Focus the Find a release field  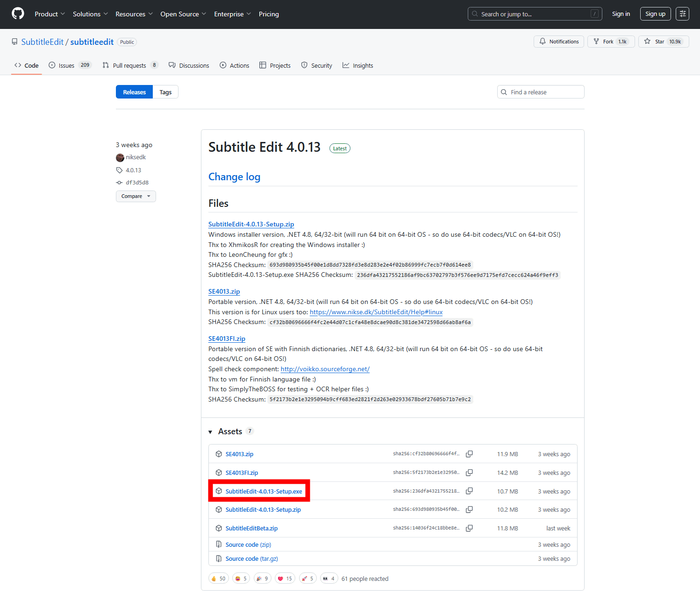pyautogui.click(x=541, y=92)
